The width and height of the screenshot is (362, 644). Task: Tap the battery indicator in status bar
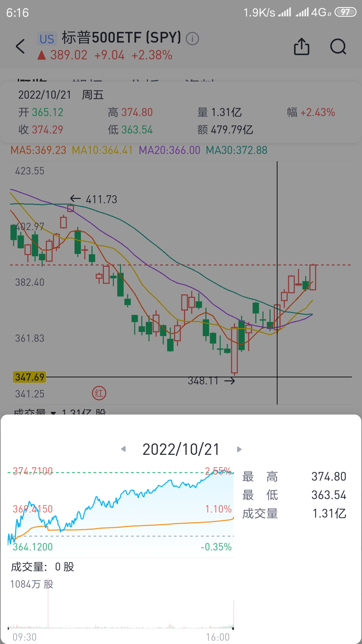345,12
